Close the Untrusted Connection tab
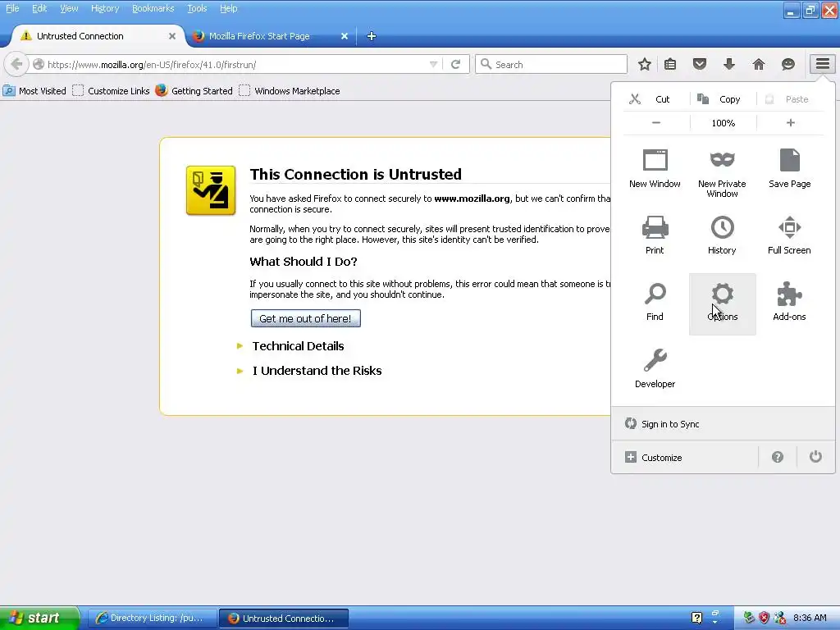The image size is (840, 630). click(x=172, y=36)
